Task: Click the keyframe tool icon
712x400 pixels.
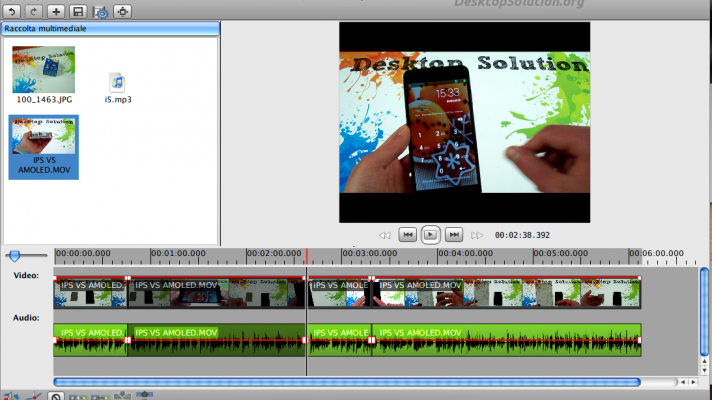Action: [x=34, y=396]
